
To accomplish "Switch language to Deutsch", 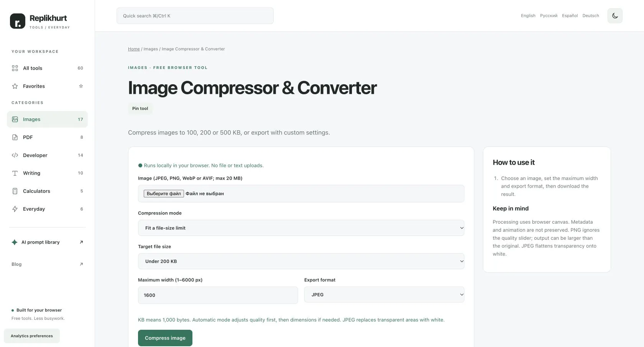I will [591, 16].
